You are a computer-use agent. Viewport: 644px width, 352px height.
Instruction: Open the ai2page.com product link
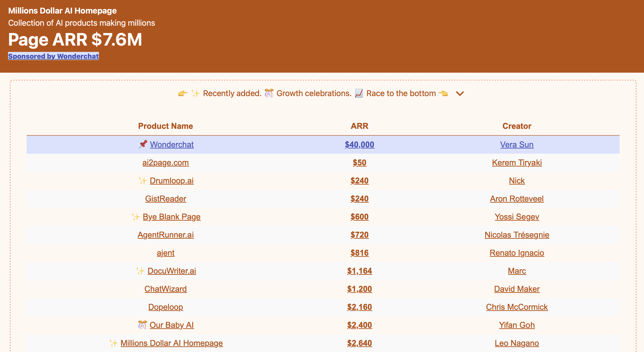(165, 162)
